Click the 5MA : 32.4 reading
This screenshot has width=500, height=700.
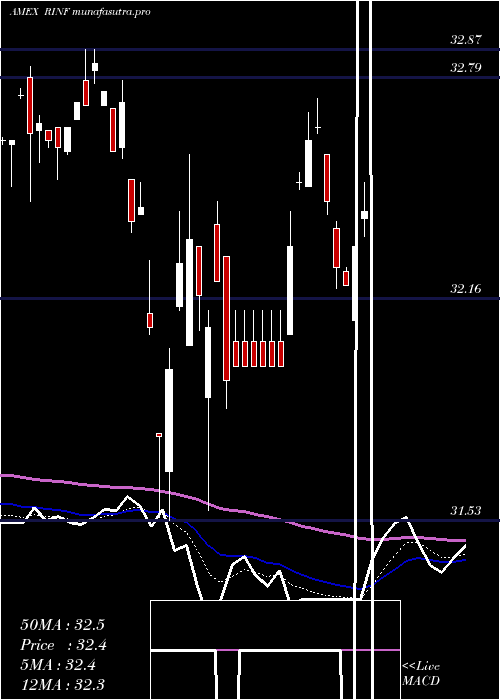58,665
